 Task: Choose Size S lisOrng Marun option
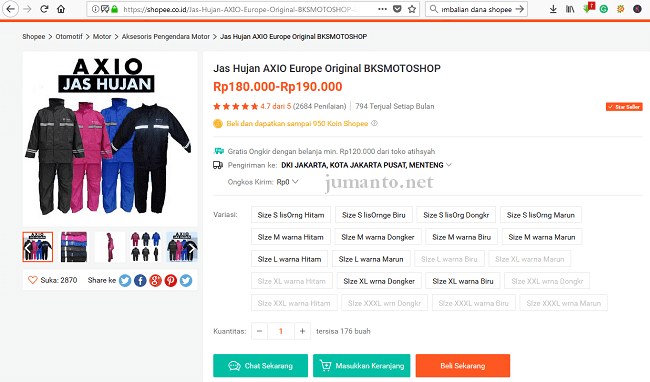(541, 215)
